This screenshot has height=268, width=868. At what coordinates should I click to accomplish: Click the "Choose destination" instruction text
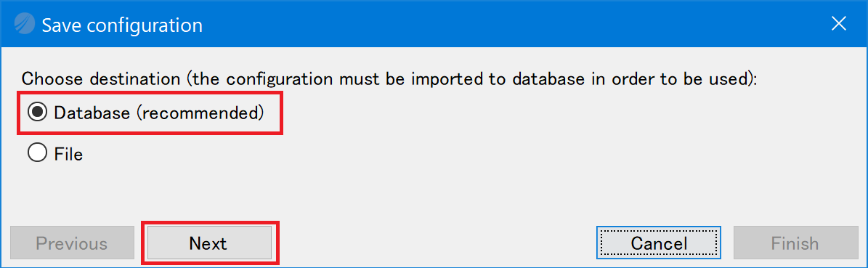pos(102,78)
